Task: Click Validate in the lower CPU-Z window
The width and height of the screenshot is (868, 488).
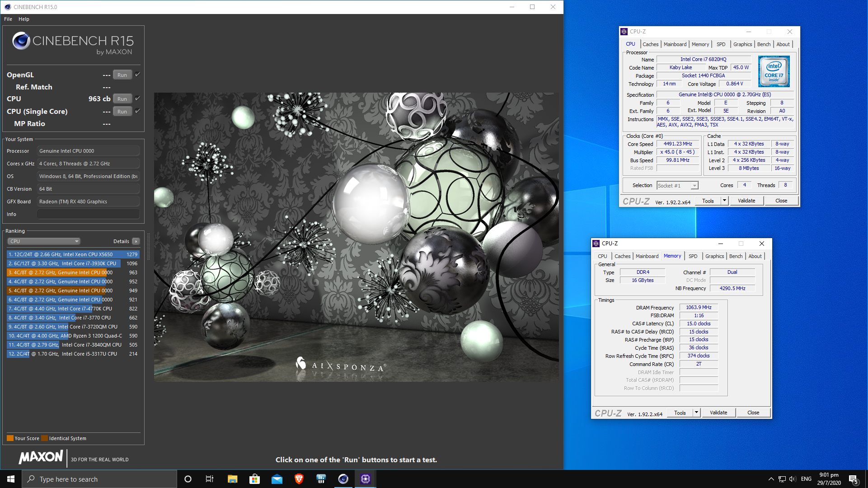Action: pyautogui.click(x=718, y=413)
